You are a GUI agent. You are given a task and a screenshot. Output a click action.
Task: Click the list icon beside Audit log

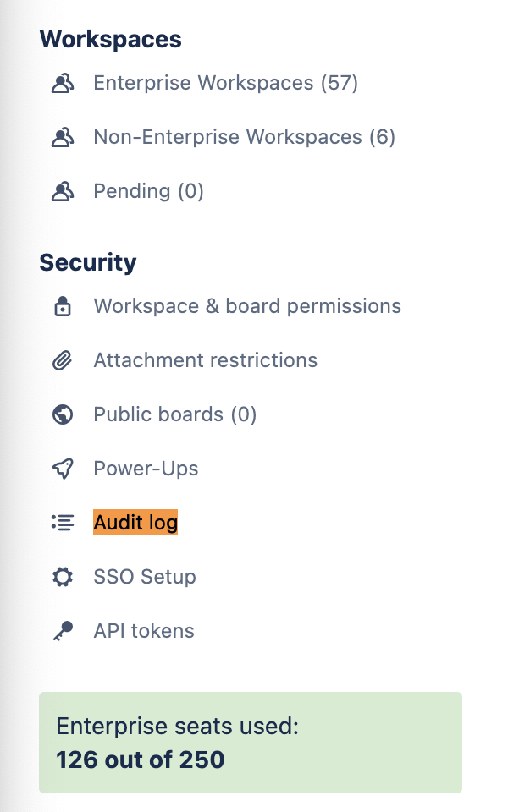[x=63, y=523]
